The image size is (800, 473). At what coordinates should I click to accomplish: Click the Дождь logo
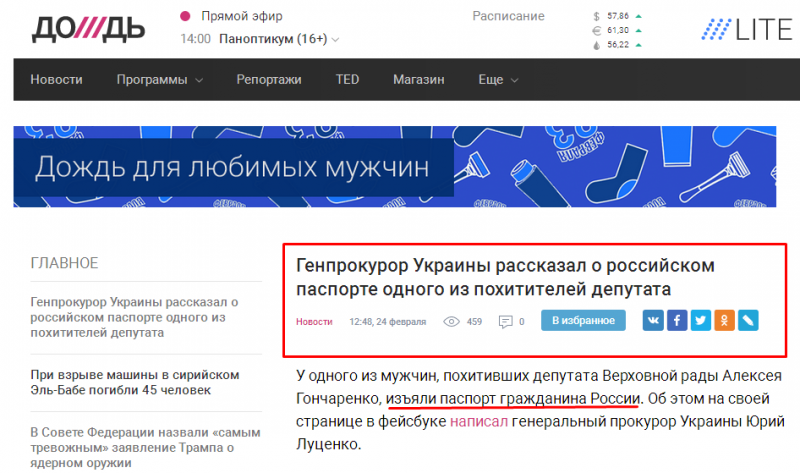87,29
